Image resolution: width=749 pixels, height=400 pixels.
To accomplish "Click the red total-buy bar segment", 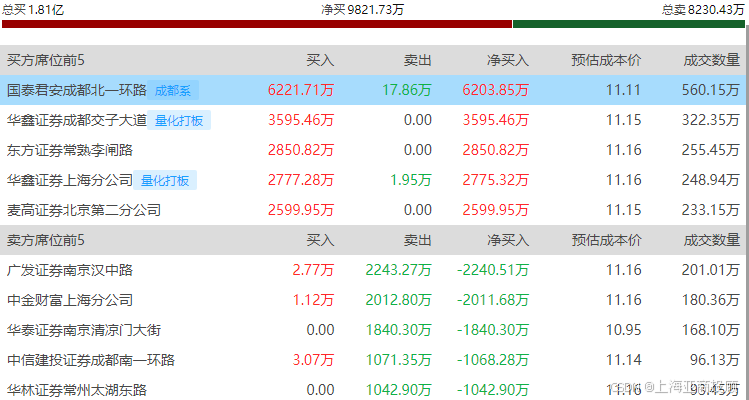I will [x=257, y=24].
